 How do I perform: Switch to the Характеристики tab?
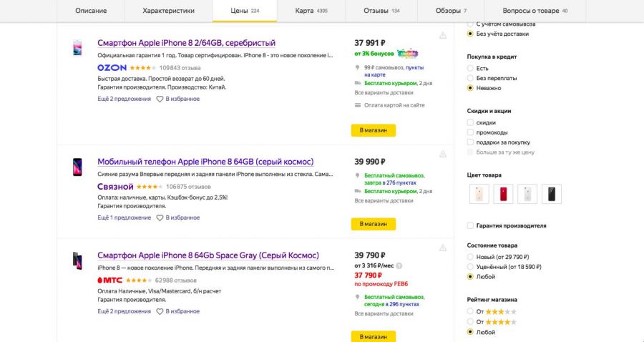click(x=168, y=11)
